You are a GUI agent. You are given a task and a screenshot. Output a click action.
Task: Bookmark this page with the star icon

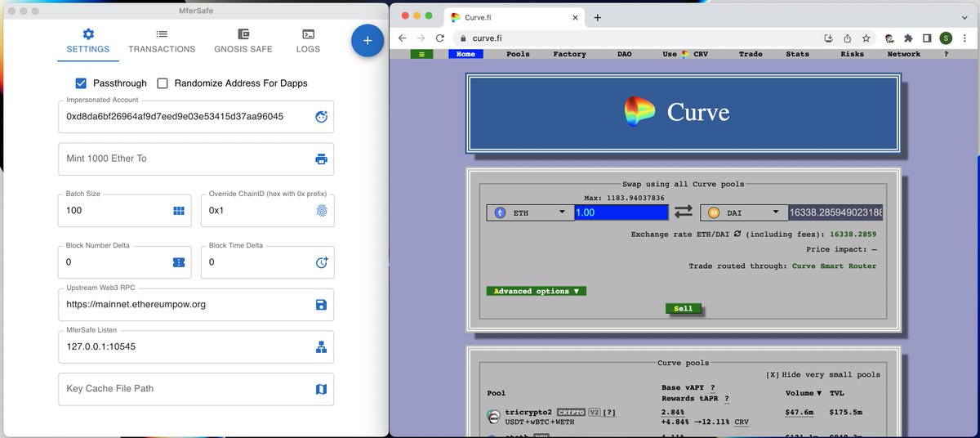tap(866, 38)
